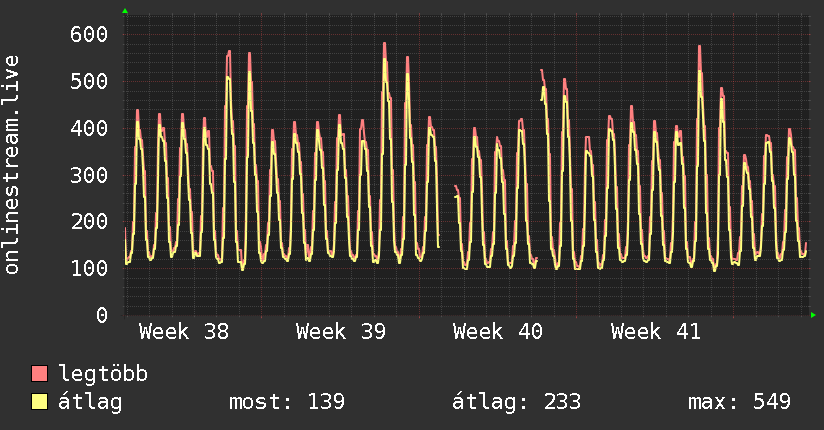This screenshot has height=430, width=824.
Task: Click the 300 y-axis tick label
Action: (x=89, y=175)
